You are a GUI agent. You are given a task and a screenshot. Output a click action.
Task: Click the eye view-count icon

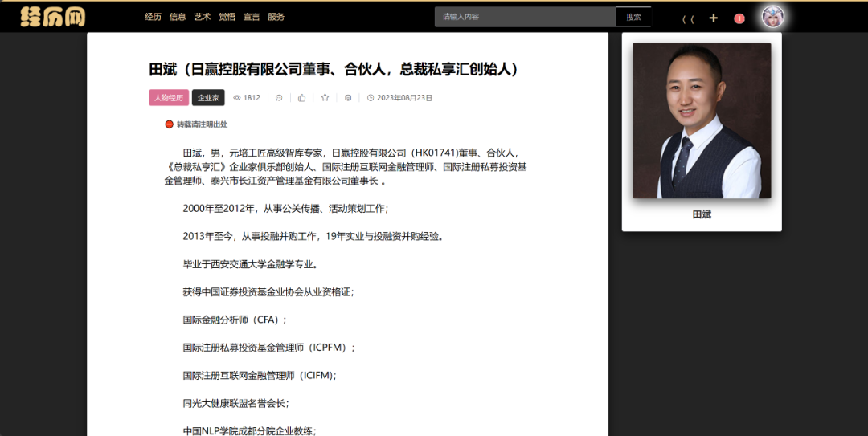[x=237, y=98]
